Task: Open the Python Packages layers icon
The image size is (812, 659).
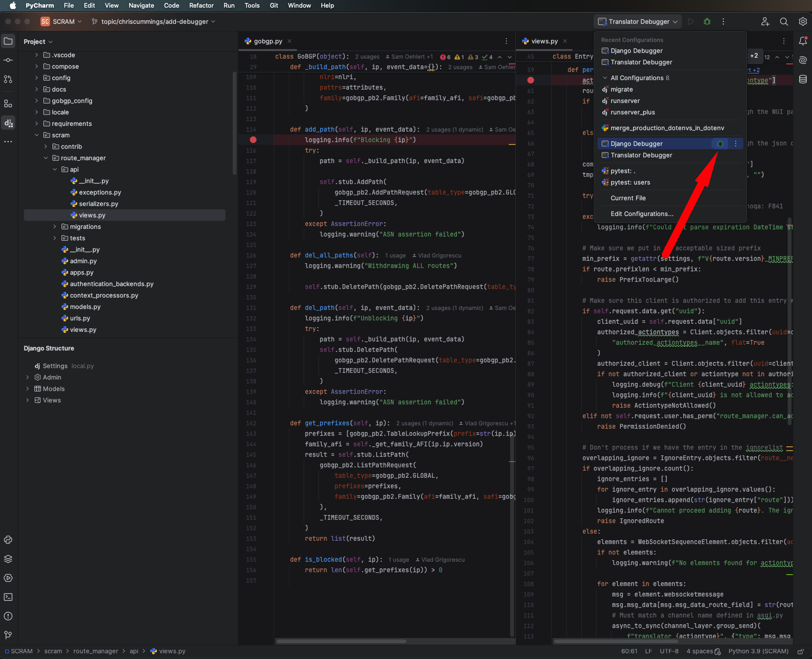Action: 9,559
